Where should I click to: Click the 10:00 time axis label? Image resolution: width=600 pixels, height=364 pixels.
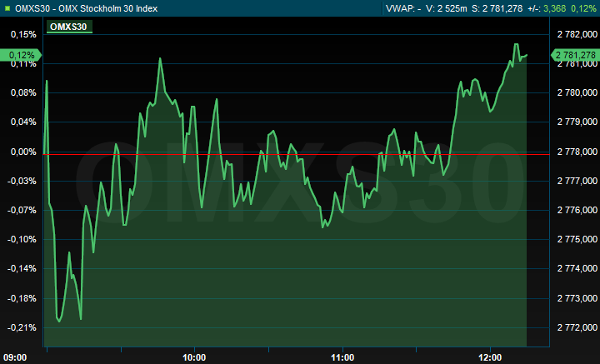pyautogui.click(x=194, y=357)
